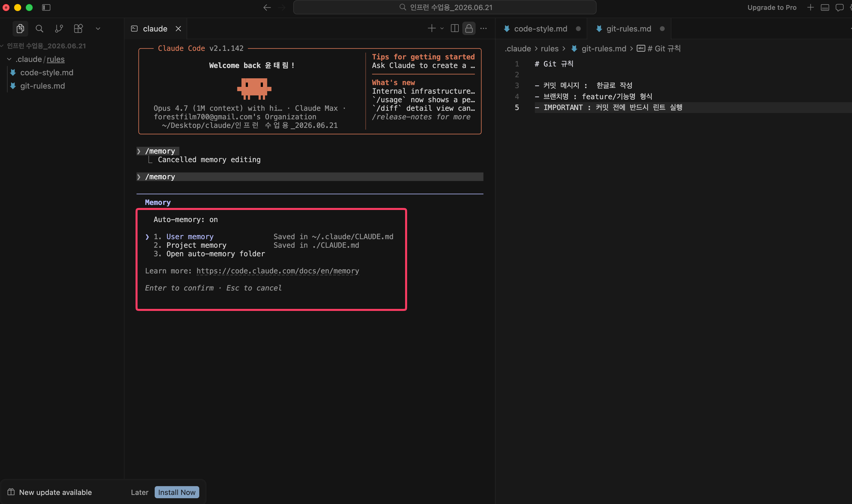Click Later on the update notification
The image size is (852, 504).
140,492
